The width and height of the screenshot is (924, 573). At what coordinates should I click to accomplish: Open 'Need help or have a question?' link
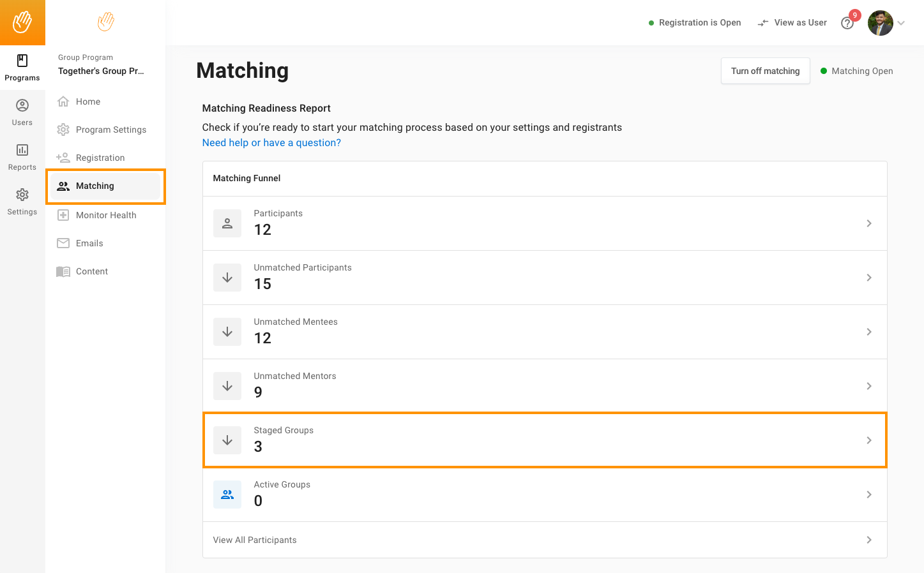[271, 143]
